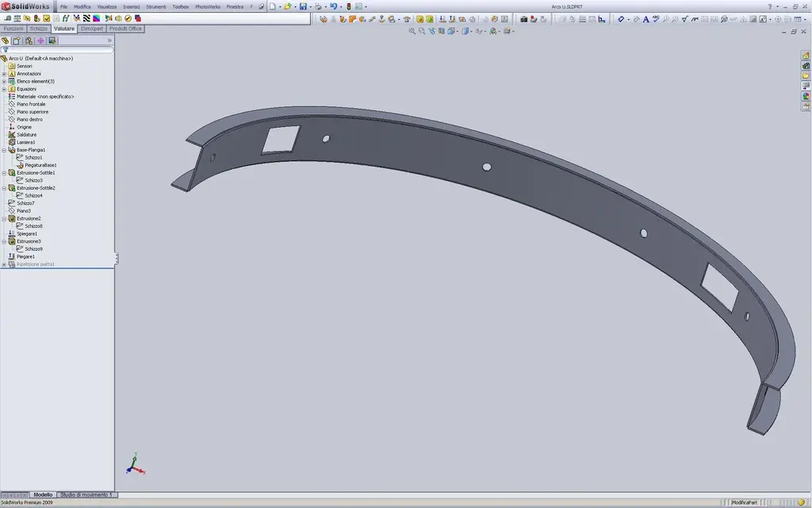Switch to the Schizzo tab
812x508 pixels.
click(39, 29)
